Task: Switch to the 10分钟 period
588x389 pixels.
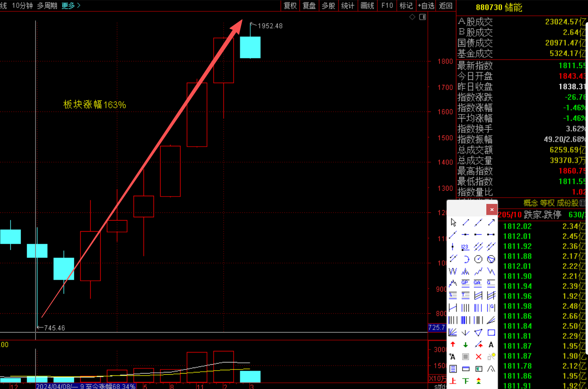Action: [x=22, y=6]
